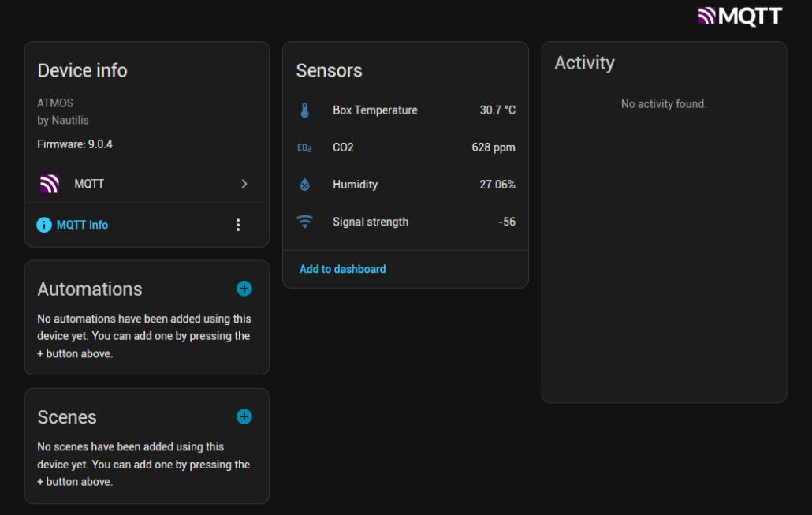Click the MQTT logo in top right
This screenshot has width=812, height=515.
739,16
